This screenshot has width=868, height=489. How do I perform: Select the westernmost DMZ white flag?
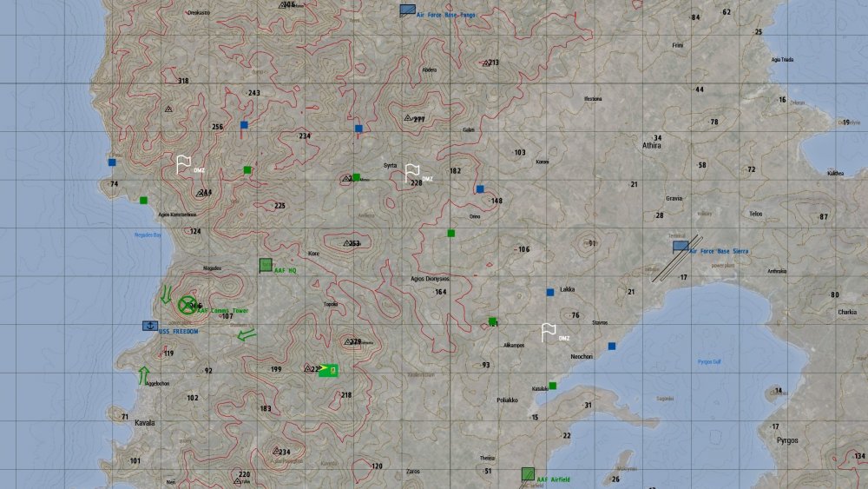tap(184, 164)
